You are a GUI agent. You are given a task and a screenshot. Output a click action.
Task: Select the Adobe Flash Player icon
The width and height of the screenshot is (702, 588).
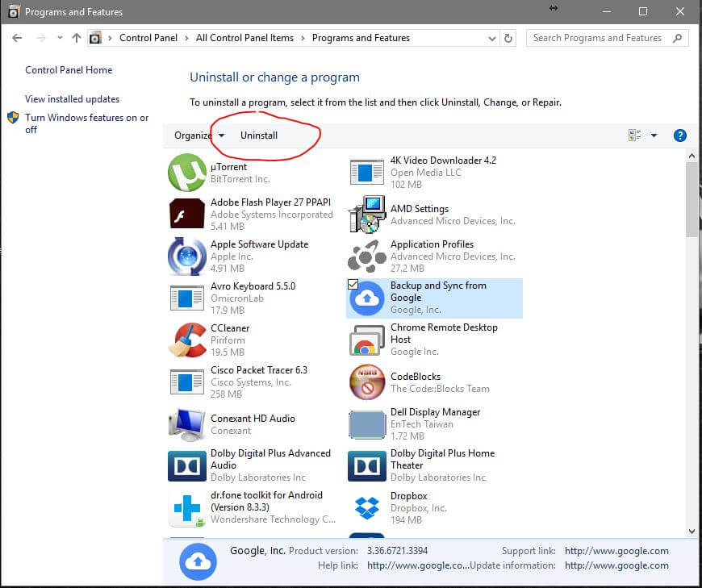(187, 214)
